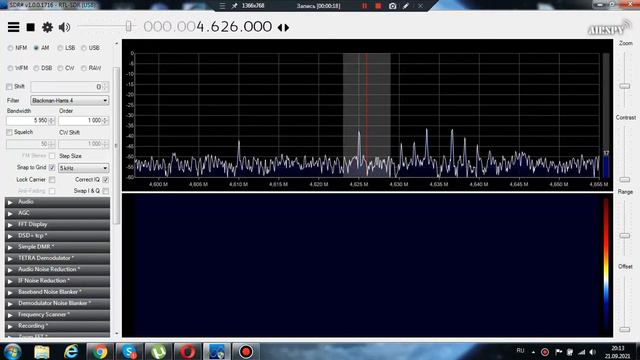
Task: Expand the Frequency Scanner panel
Action: coord(57,315)
